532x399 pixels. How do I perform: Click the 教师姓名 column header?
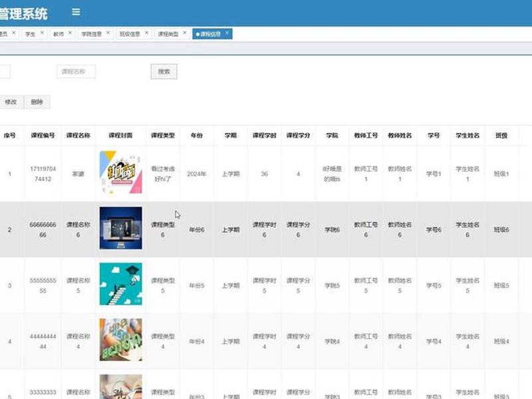400,136
